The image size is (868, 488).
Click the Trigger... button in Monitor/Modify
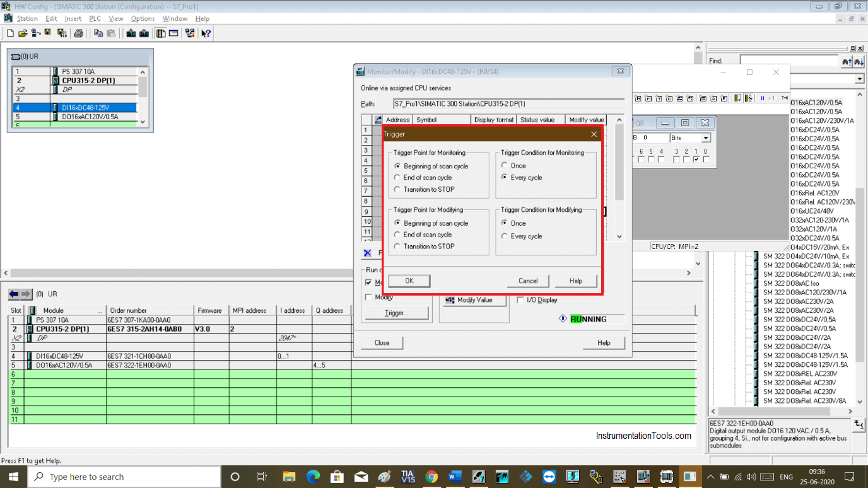pos(396,313)
